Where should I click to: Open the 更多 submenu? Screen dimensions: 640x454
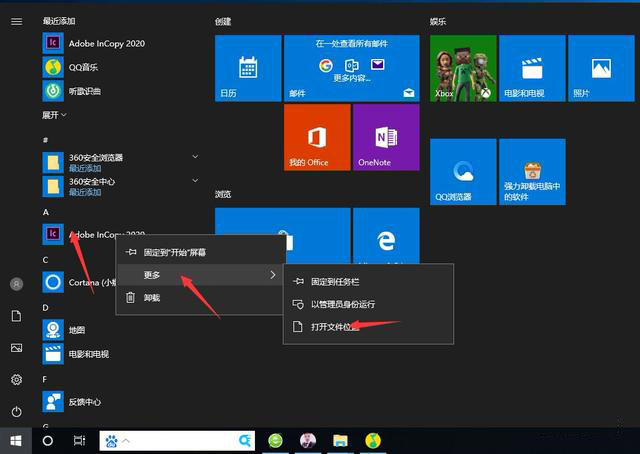(200, 275)
